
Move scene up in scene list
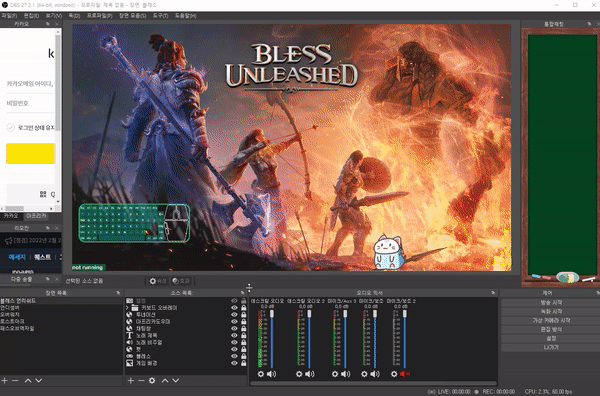click(x=28, y=381)
